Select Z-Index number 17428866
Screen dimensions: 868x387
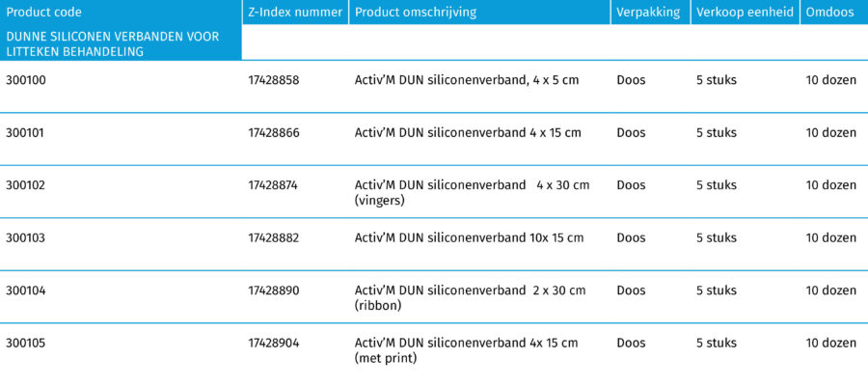[x=274, y=133]
